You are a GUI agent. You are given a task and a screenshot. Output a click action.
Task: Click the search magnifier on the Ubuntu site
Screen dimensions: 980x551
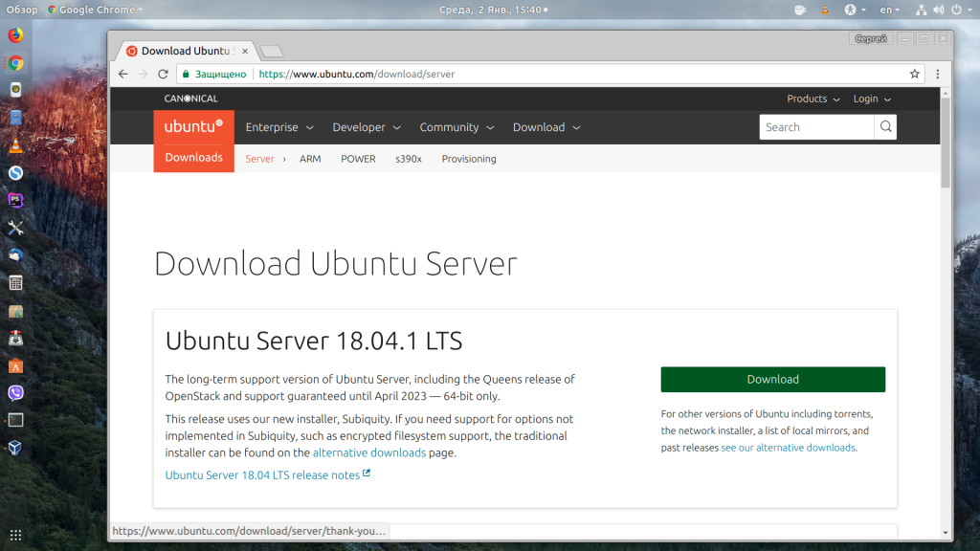click(x=884, y=126)
